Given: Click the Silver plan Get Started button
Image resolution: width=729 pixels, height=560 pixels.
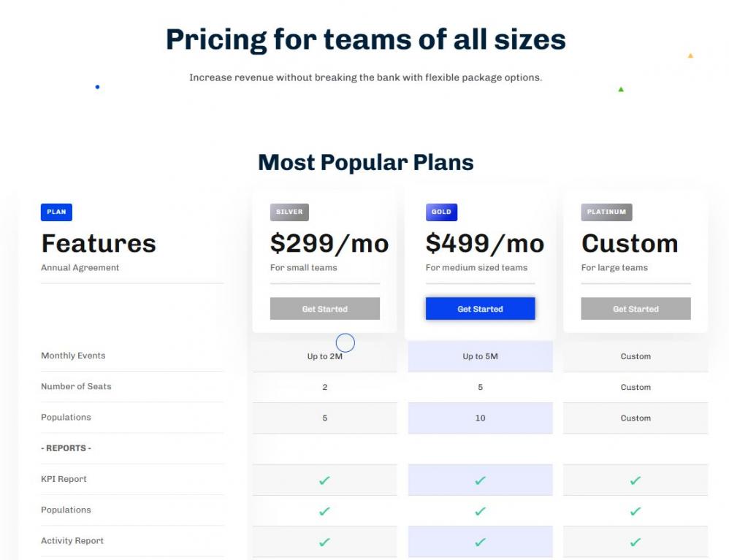Looking at the screenshot, I should tap(325, 309).
